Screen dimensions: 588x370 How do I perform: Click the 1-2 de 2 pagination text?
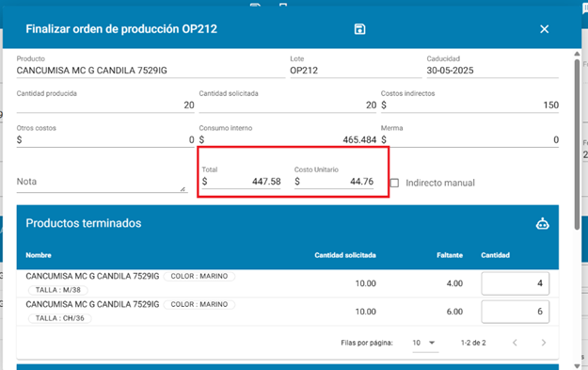click(x=473, y=343)
